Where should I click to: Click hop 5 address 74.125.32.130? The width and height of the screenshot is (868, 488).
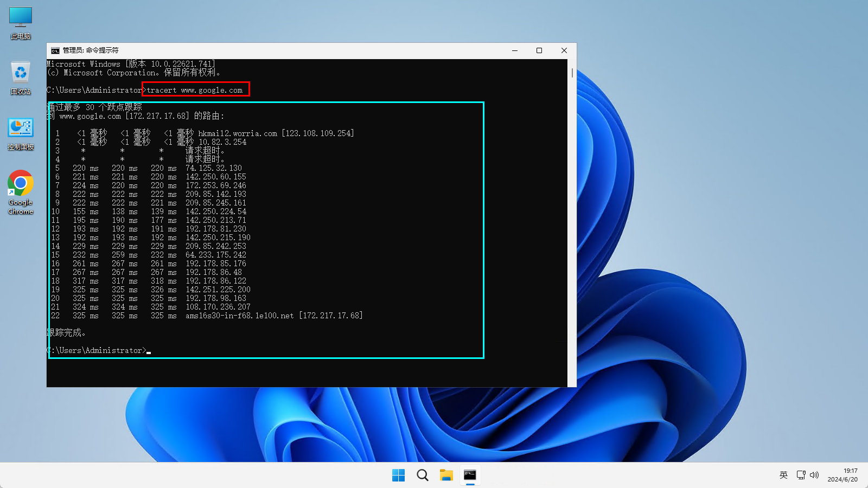coord(214,168)
